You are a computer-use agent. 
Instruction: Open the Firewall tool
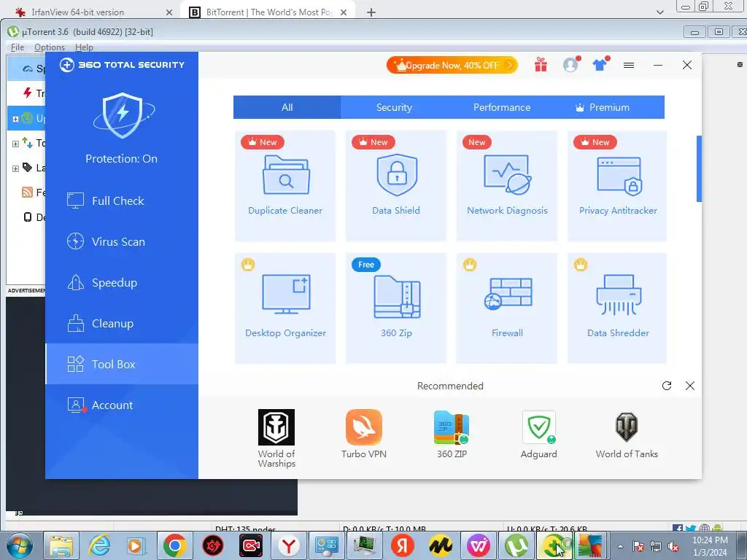click(507, 308)
